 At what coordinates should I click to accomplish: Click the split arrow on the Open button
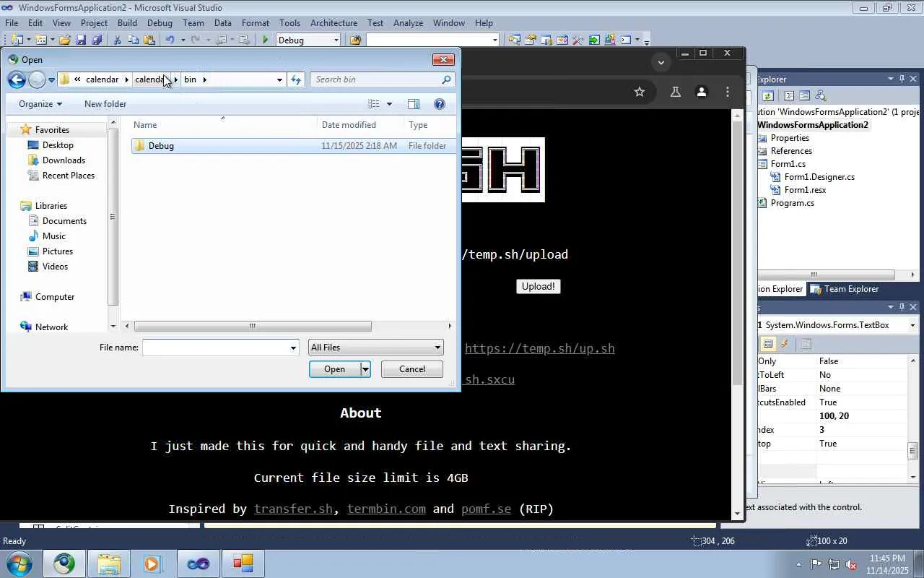coord(365,369)
